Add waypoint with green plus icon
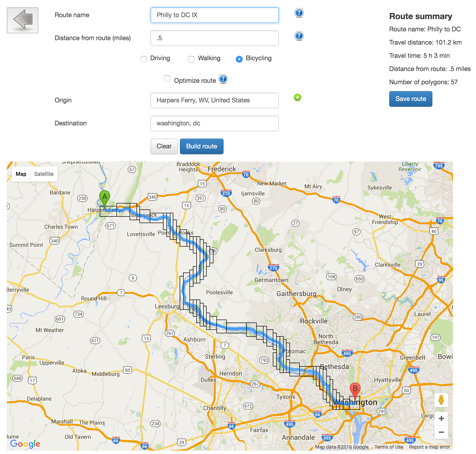This screenshot has width=476, height=454. [297, 97]
